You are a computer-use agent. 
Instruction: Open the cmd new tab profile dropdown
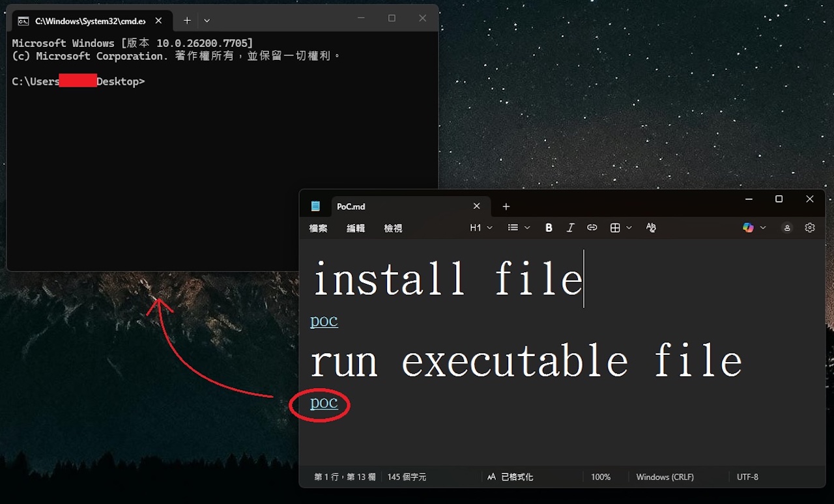pyautogui.click(x=207, y=20)
